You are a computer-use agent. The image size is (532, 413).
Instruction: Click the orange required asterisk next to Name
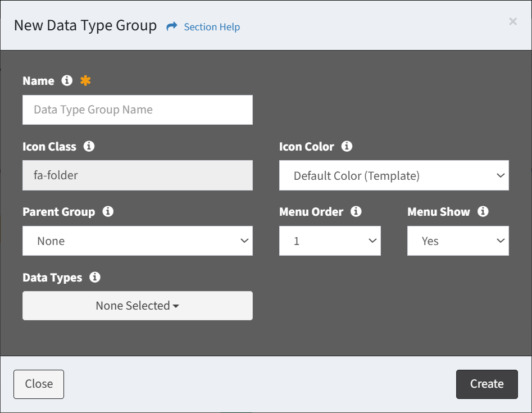point(85,81)
